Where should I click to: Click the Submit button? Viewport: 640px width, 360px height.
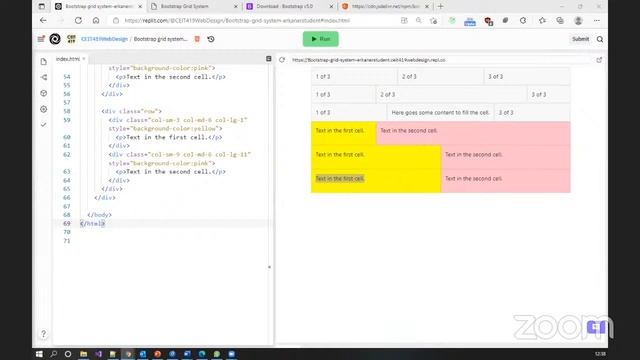[x=580, y=39]
